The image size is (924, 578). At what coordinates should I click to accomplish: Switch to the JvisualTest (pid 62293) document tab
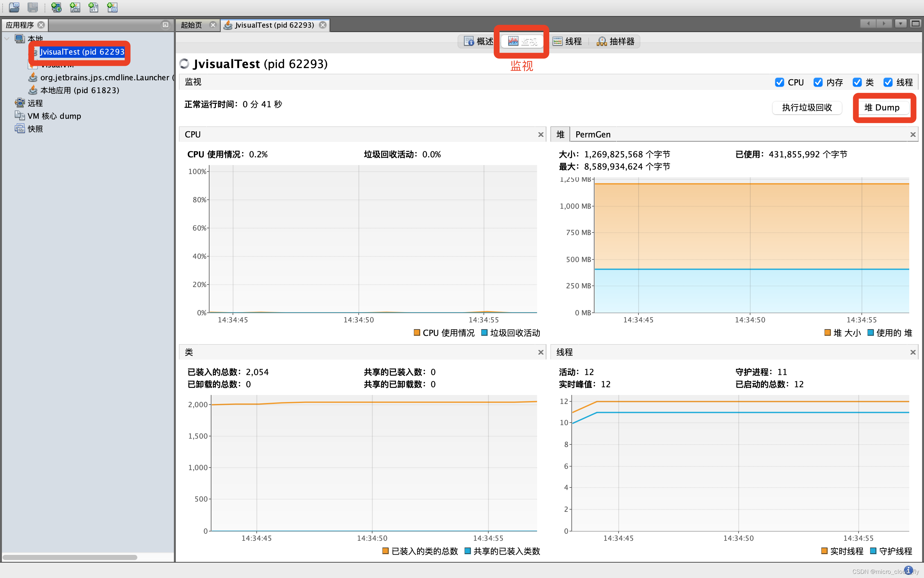pos(274,25)
